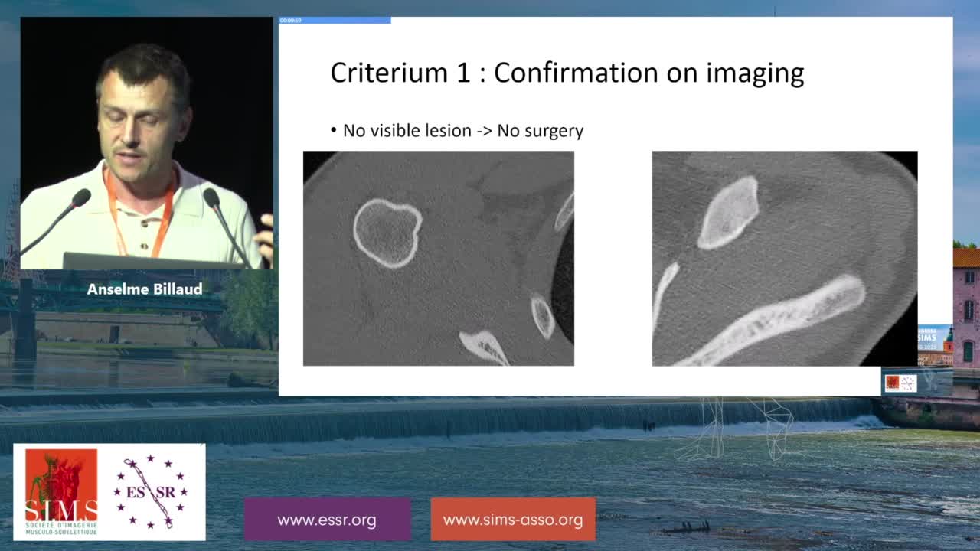
Task: Click the www.essr.org link banner
Action: (327, 520)
